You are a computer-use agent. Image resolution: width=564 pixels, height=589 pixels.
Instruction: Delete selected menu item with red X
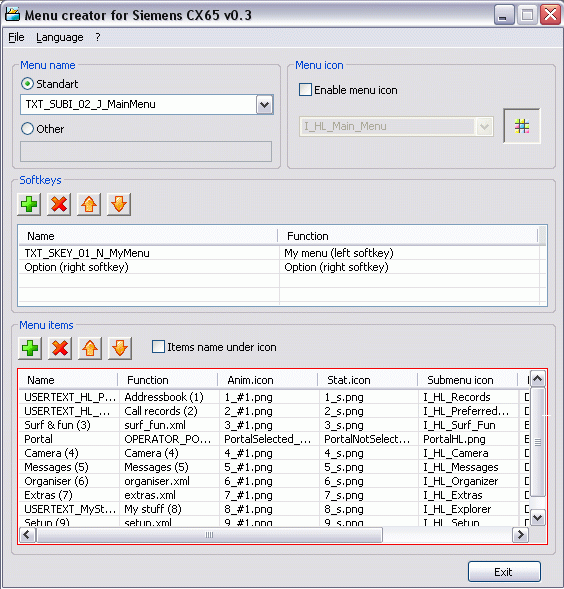[x=60, y=348]
